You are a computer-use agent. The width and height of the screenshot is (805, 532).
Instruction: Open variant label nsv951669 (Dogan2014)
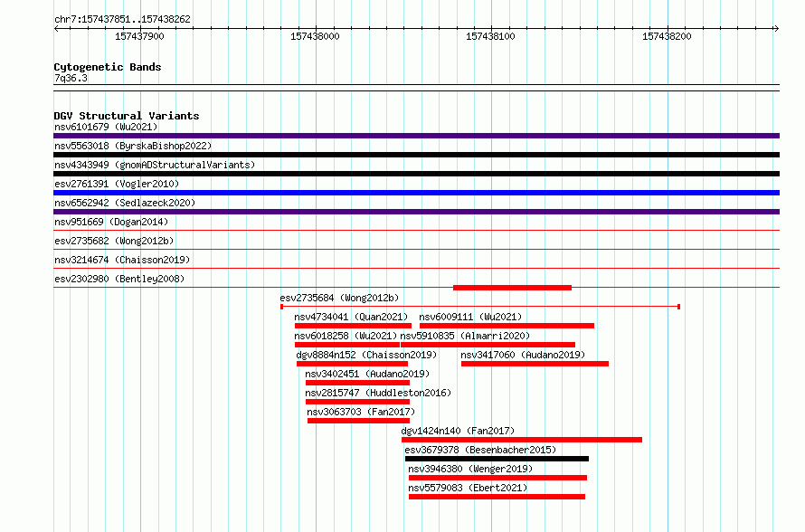click(111, 222)
